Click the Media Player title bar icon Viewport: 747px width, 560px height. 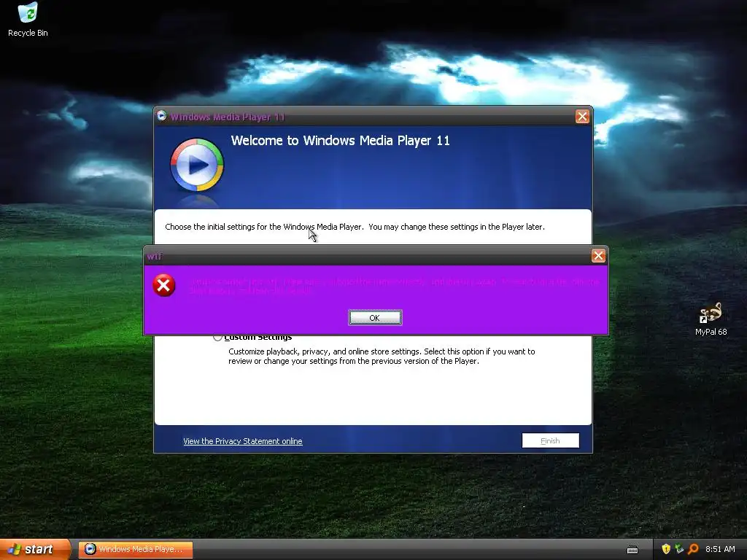tap(161, 116)
